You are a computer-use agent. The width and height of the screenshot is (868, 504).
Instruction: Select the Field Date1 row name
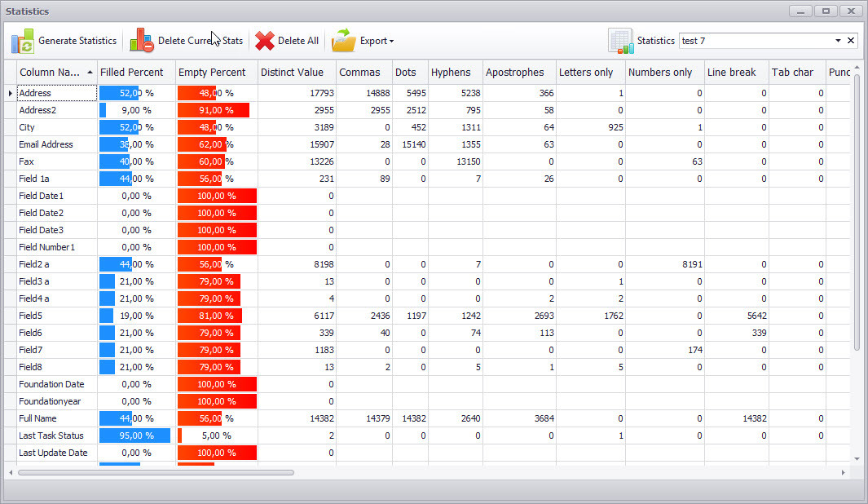tap(41, 196)
